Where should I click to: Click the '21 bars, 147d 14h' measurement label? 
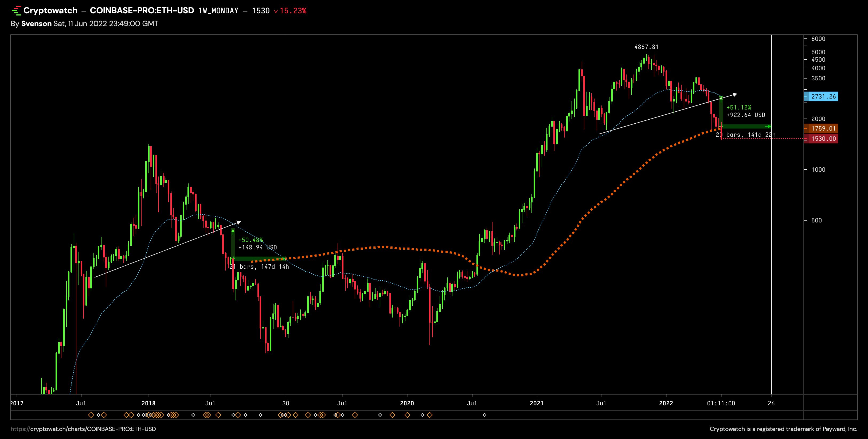click(x=259, y=266)
